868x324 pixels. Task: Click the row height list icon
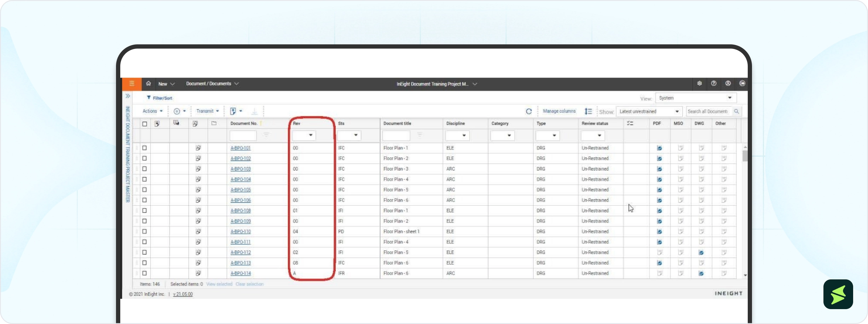click(588, 111)
